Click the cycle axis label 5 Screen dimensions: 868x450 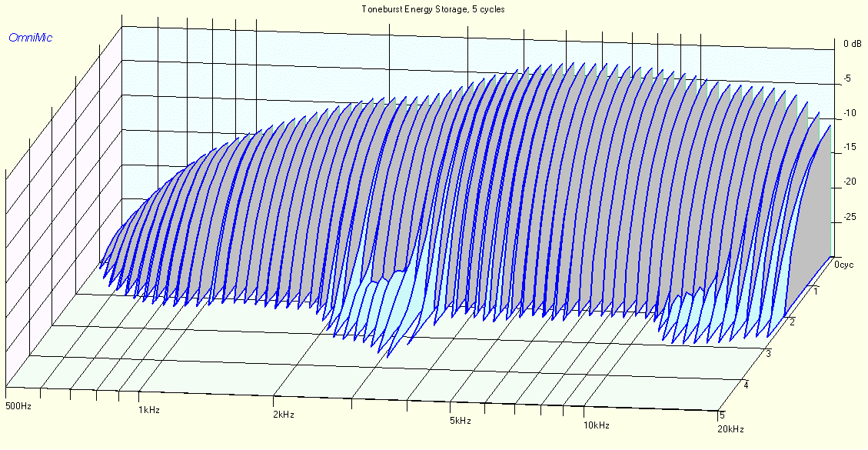tap(721, 415)
